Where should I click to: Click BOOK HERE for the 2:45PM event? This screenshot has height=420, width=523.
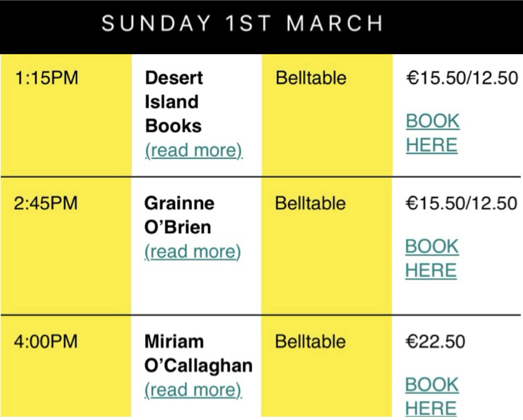(x=431, y=258)
